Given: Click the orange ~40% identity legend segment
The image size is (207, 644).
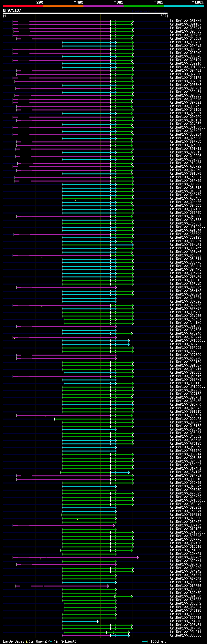Looking at the screenshot, I should (x=63, y=6).
